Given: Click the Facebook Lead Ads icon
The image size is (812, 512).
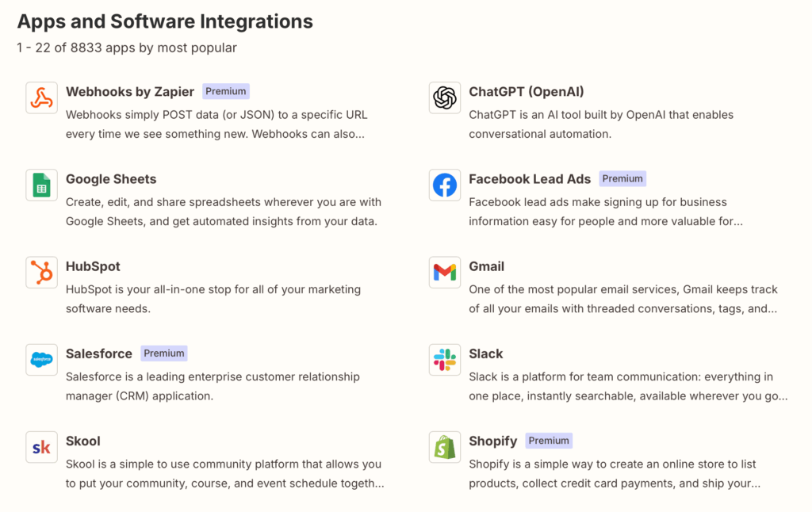Looking at the screenshot, I should tap(444, 185).
